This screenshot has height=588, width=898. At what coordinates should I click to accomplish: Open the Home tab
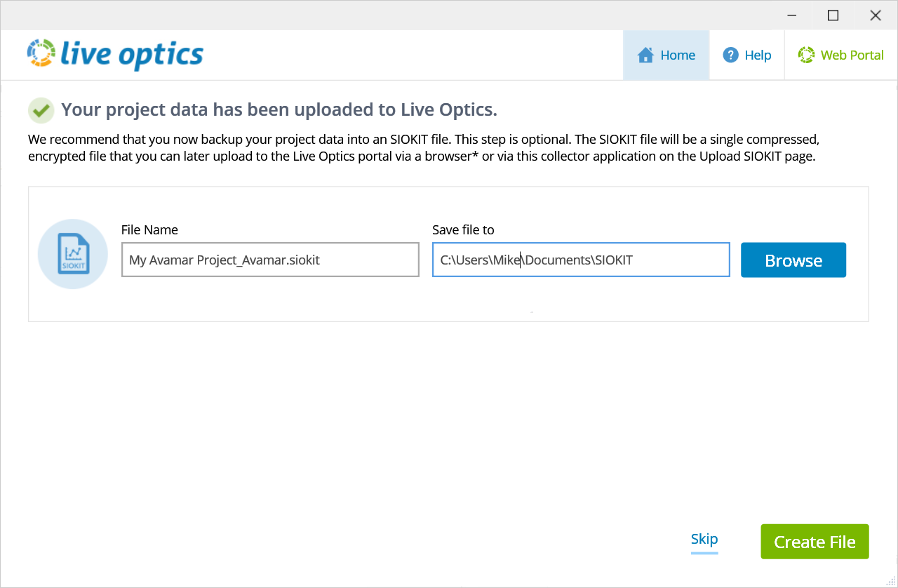666,55
